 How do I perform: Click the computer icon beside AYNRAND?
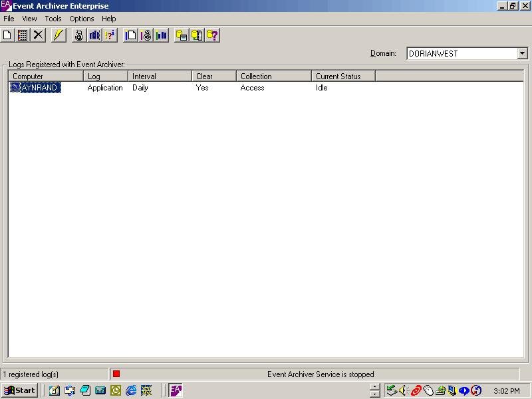point(15,87)
